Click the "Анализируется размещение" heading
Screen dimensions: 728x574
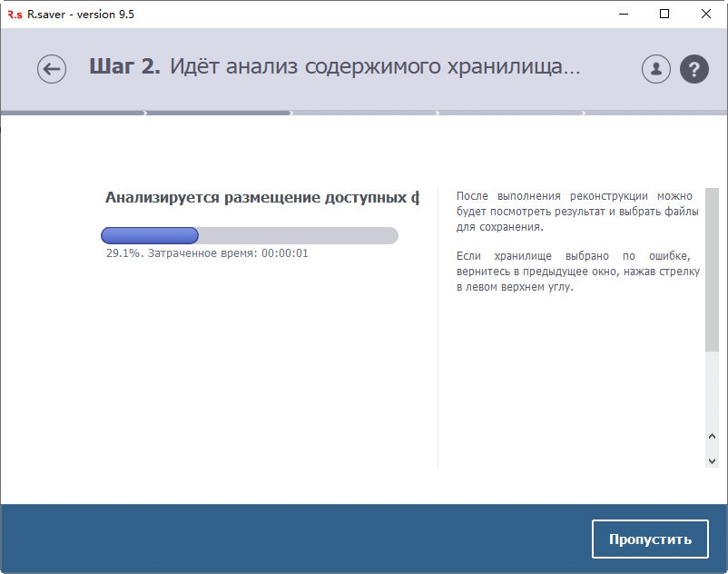[x=261, y=197]
